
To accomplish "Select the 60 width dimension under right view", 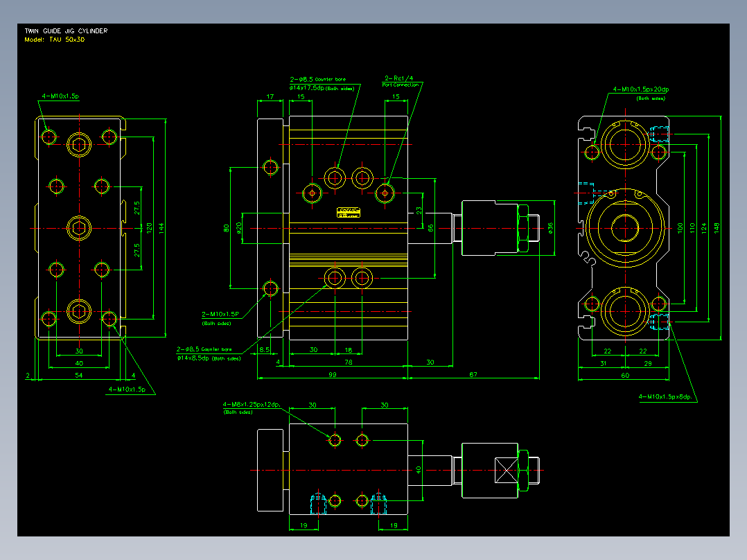I will click(x=625, y=376).
